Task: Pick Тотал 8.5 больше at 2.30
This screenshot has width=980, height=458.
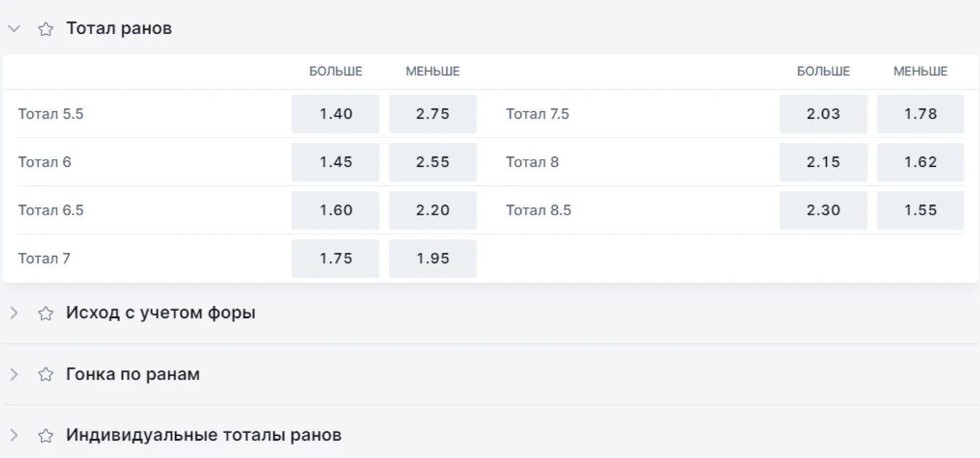Action: [x=823, y=211]
